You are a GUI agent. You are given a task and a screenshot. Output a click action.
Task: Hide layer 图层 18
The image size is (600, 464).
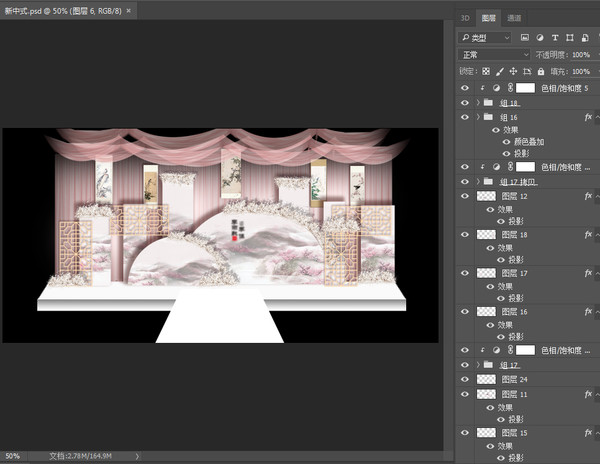coord(465,234)
